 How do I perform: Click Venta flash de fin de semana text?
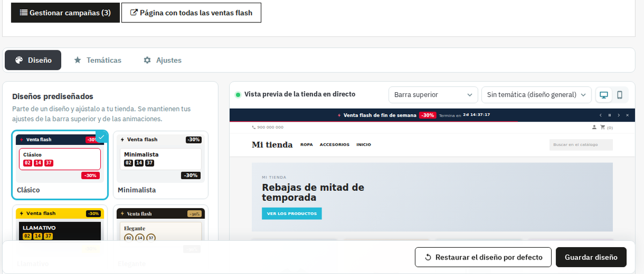[x=379, y=115]
